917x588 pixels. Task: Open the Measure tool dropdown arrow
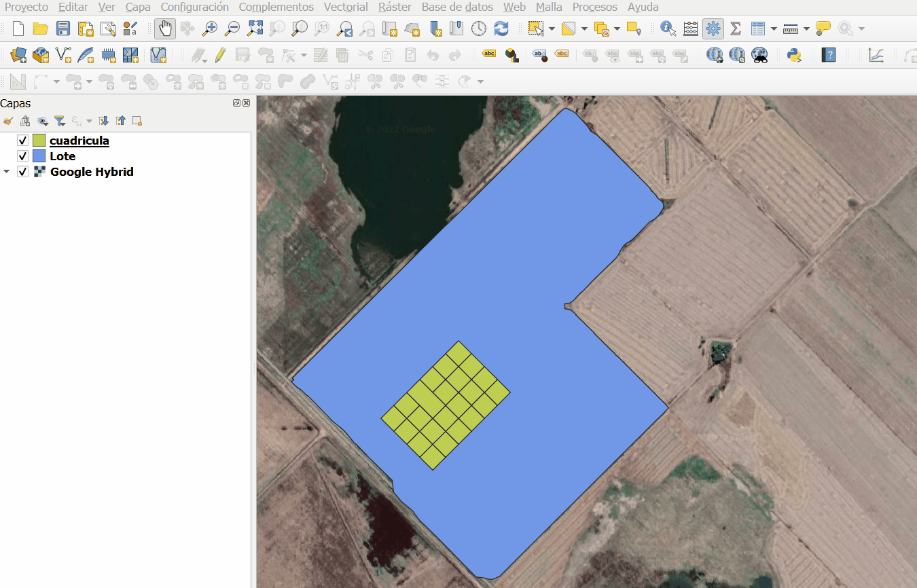806,29
